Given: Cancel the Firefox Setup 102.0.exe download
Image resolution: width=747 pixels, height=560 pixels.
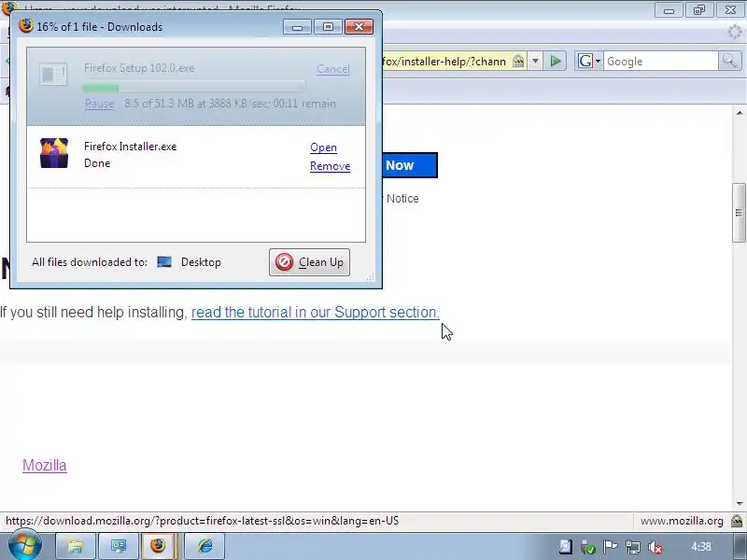Looking at the screenshot, I should 333,69.
